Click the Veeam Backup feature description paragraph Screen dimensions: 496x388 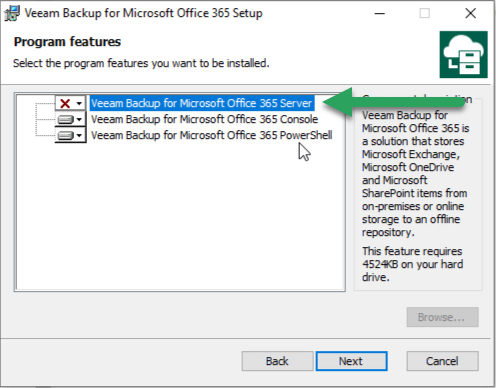click(x=415, y=173)
